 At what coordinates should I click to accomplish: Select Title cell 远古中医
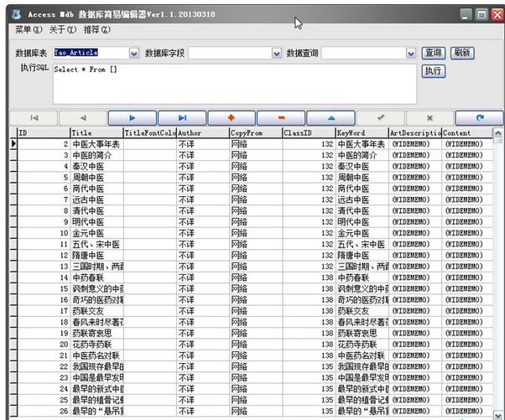click(96, 200)
